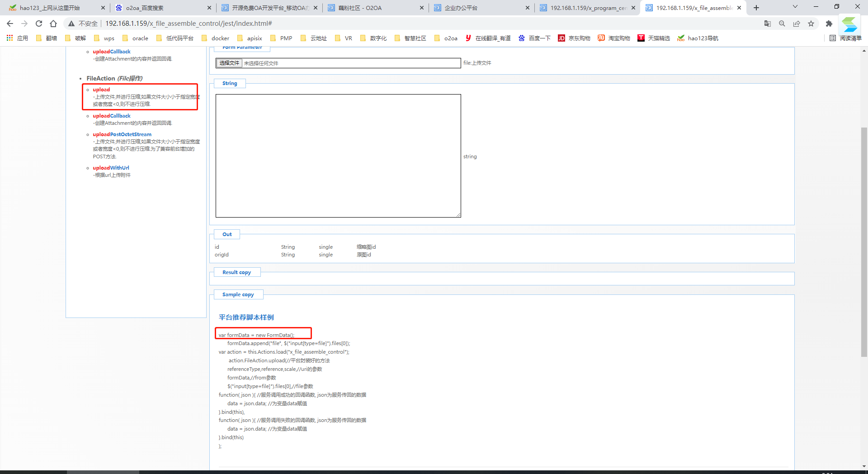Open a new browser tab
This screenshot has height=474, width=868.
click(756, 8)
